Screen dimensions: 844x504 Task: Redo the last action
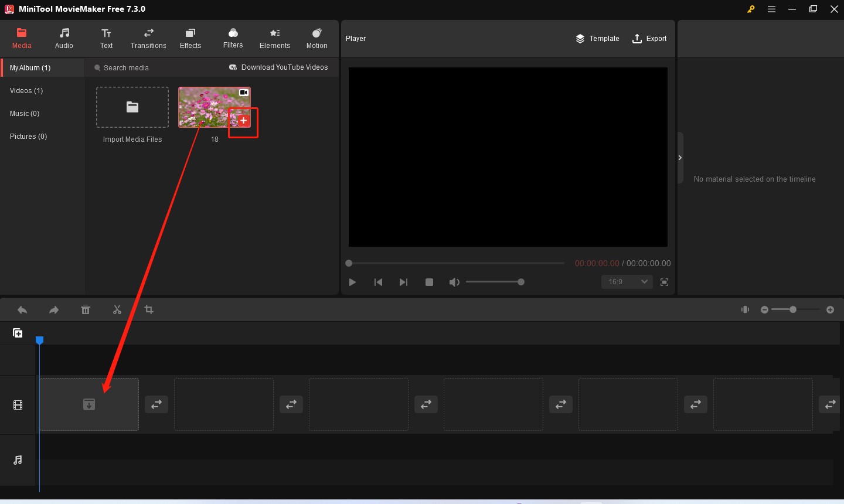[54, 310]
